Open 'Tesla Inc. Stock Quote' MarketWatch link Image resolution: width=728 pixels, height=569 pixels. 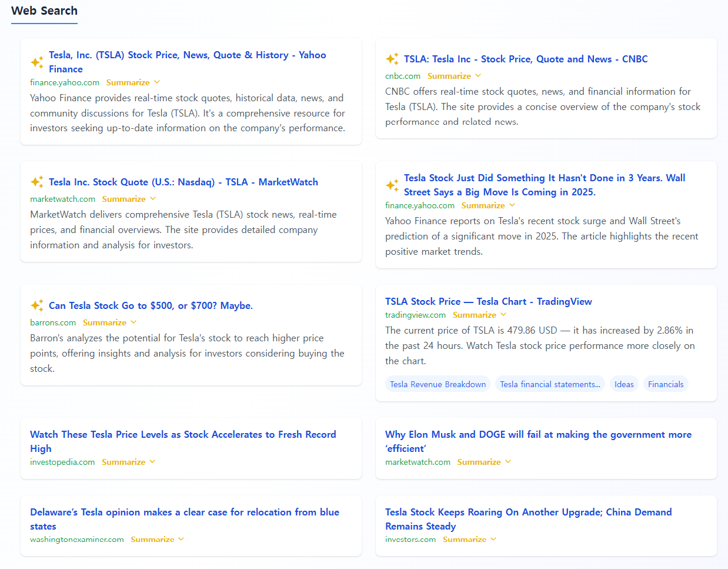tap(183, 182)
